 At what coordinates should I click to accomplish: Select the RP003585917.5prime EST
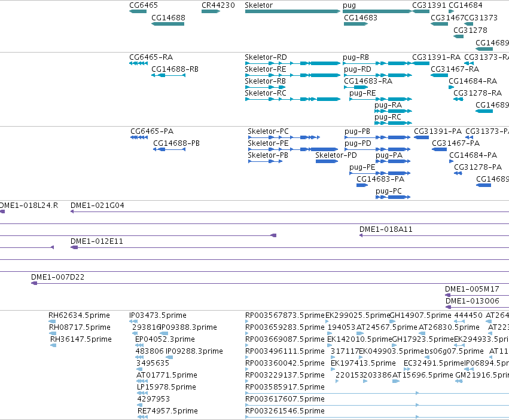[x=377, y=393]
